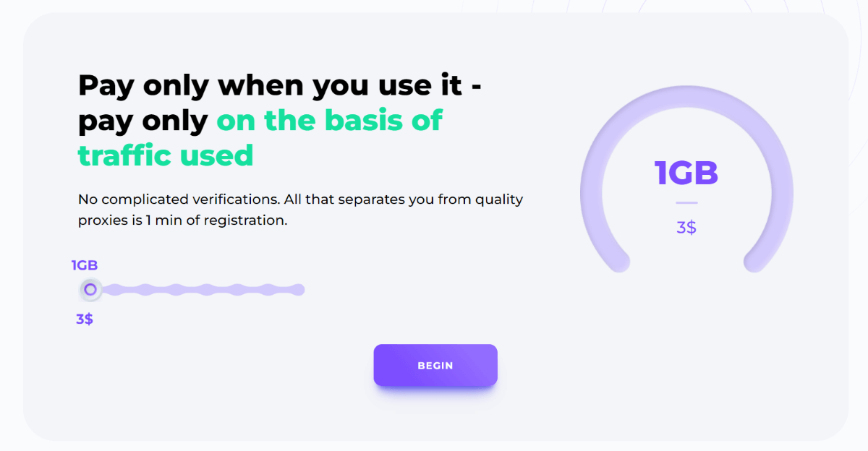Click the left end of the circular gauge
The image size is (868, 451).
tap(619, 261)
